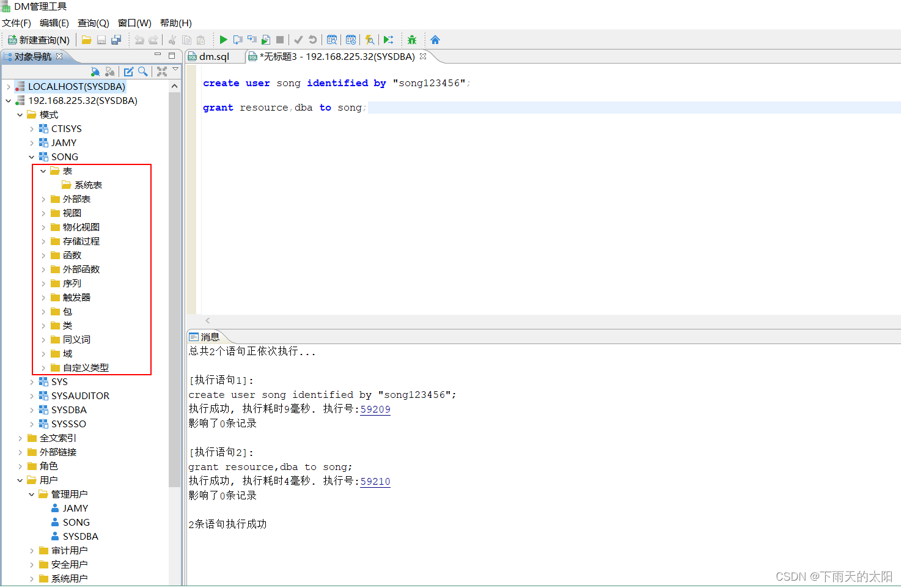The width and height of the screenshot is (901, 588).
Task: Click the paste clipboard icon
Action: (x=200, y=40)
